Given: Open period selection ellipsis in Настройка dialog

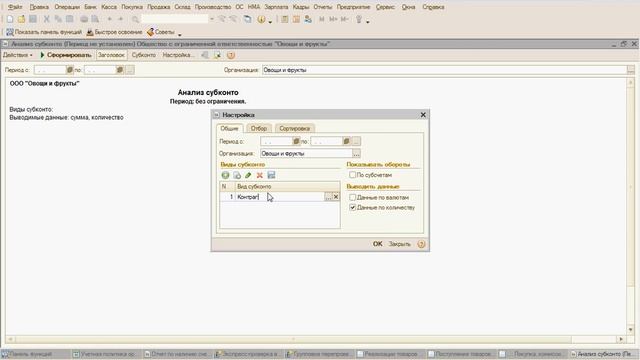Looking at the screenshot, I should click(x=356, y=141).
